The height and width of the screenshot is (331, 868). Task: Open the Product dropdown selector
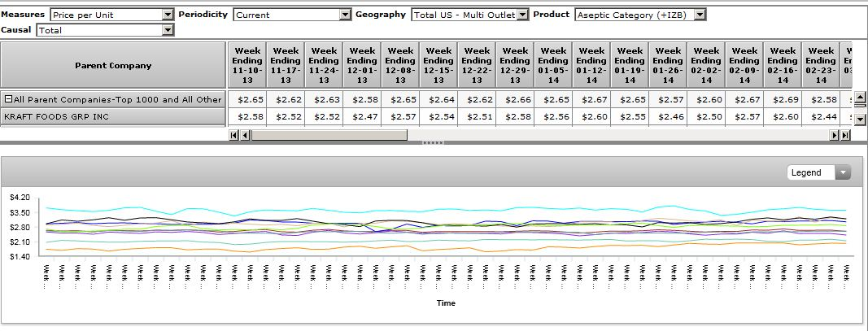pos(700,15)
